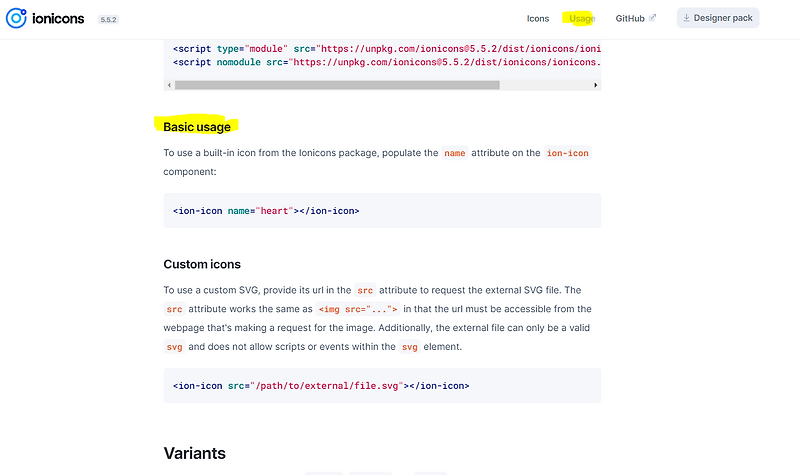Click the right scroll arrow of code block

pyautogui.click(x=595, y=85)
